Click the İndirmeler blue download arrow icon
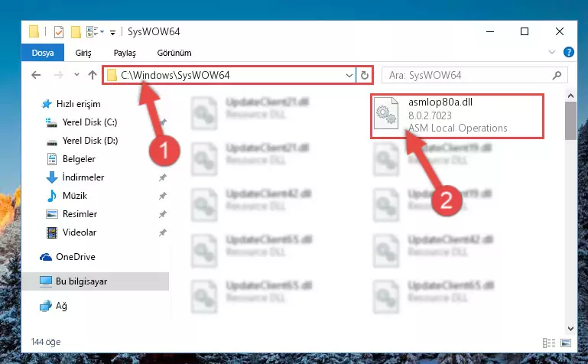 [52, 177]
